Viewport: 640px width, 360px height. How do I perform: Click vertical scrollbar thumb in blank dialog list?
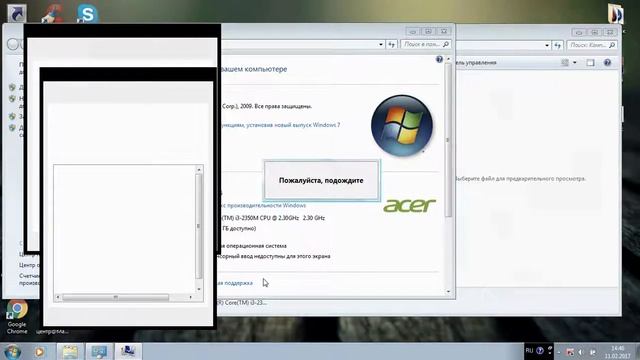(x=198, y=226)
